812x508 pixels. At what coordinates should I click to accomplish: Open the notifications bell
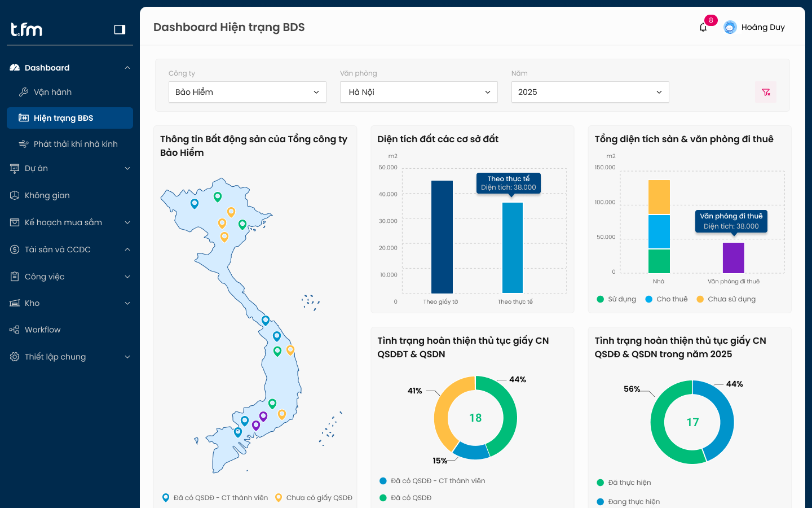[x=703, y=27]
